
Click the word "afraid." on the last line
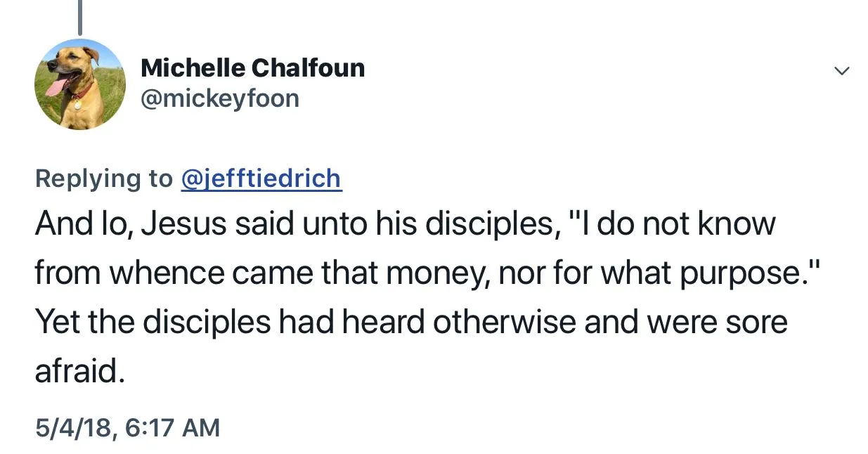click(x=79, y=371)
